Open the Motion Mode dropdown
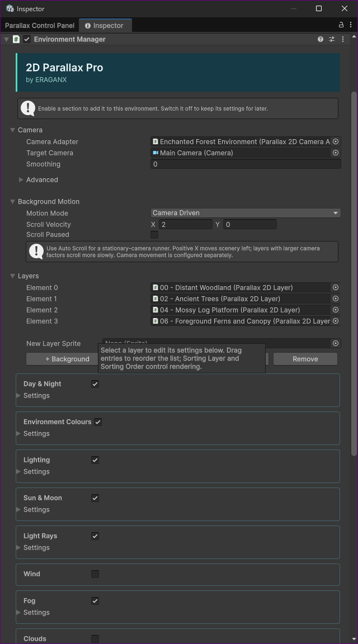Screen dimensions: 358x644 pos(246,213)
